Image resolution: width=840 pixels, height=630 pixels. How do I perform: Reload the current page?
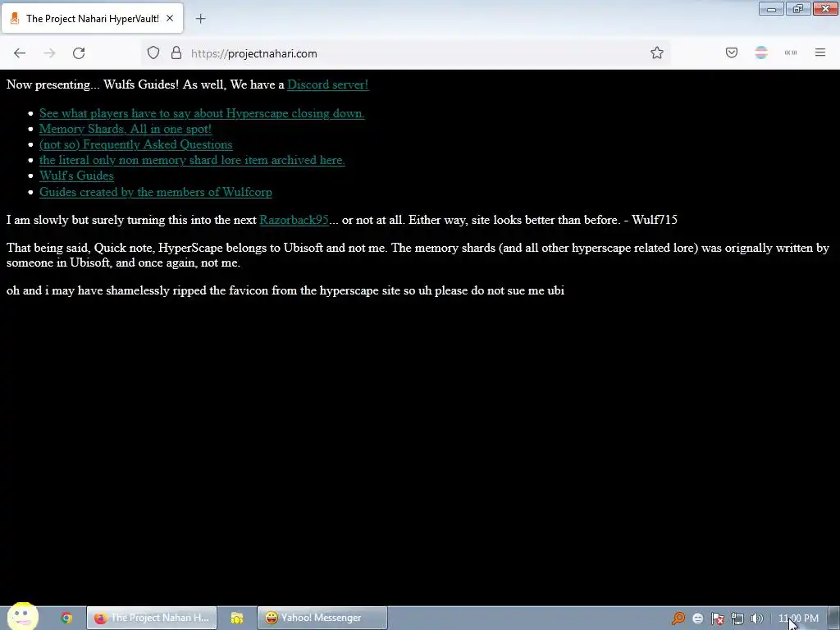click(x=79, y=53)
